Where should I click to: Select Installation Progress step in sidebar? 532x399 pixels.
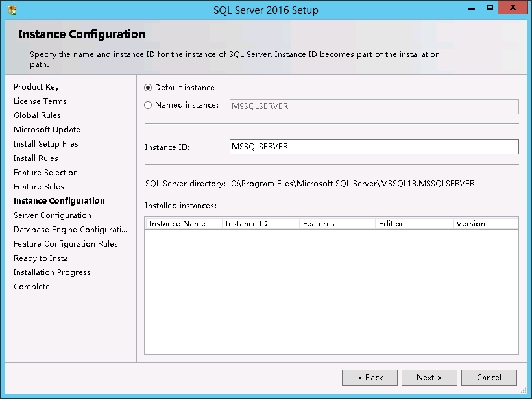tap(52, 272)
